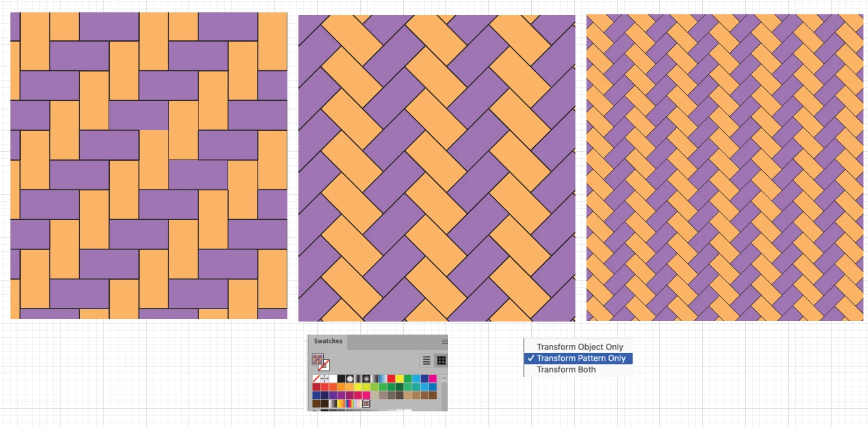This screenshot has width=868, height=427.
Task: Switch Swatches panel to list view
Action: 427,361
